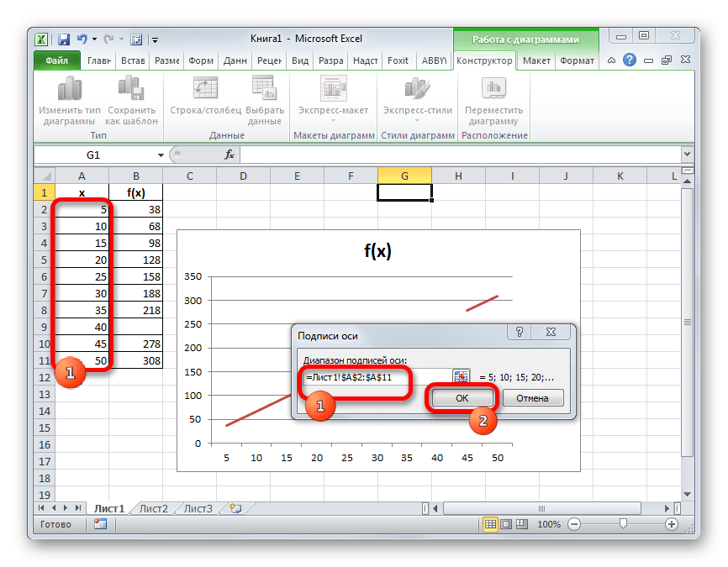The width and height of the screenshot is (728, 567).
Task: Open Customize Quick Access Toolbar dropdown
Action: 155,40
